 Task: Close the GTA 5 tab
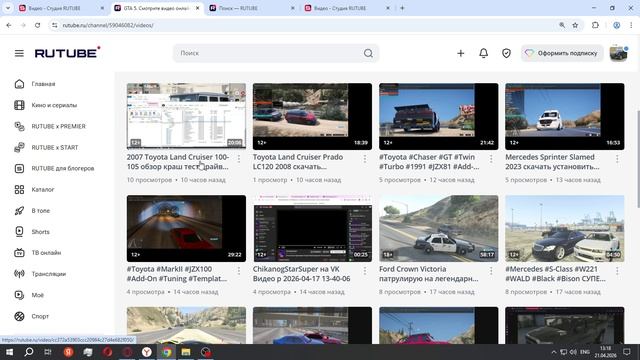197,8
